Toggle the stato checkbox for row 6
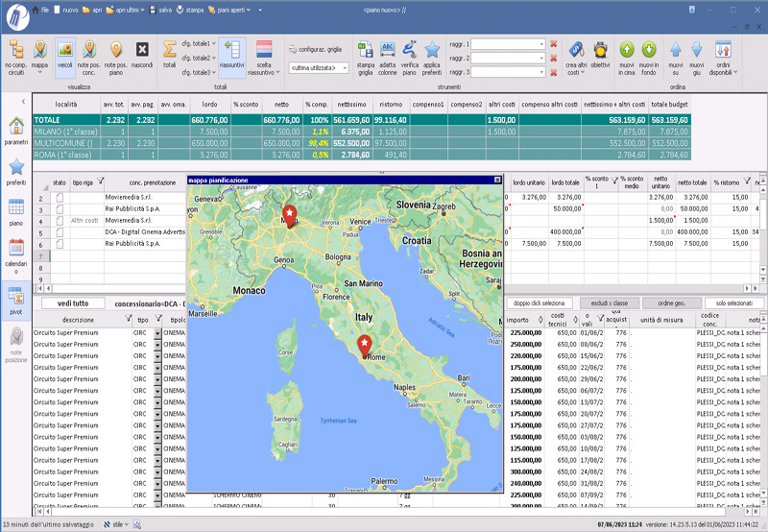The height and width of the screenshot is (532, 768). [x=59, y=245]
